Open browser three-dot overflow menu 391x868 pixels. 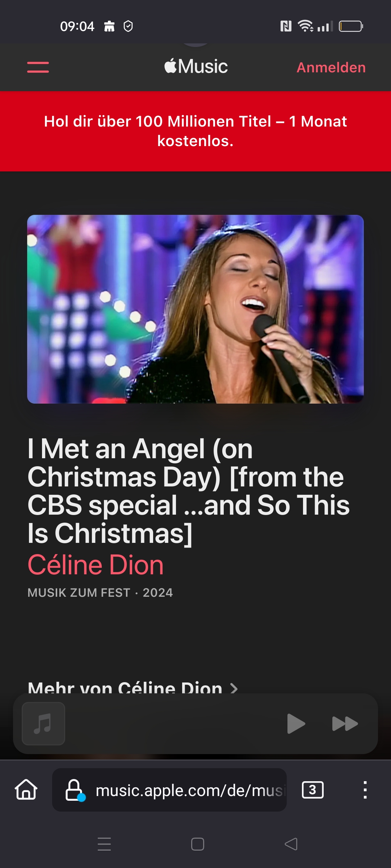click(365, 790)
